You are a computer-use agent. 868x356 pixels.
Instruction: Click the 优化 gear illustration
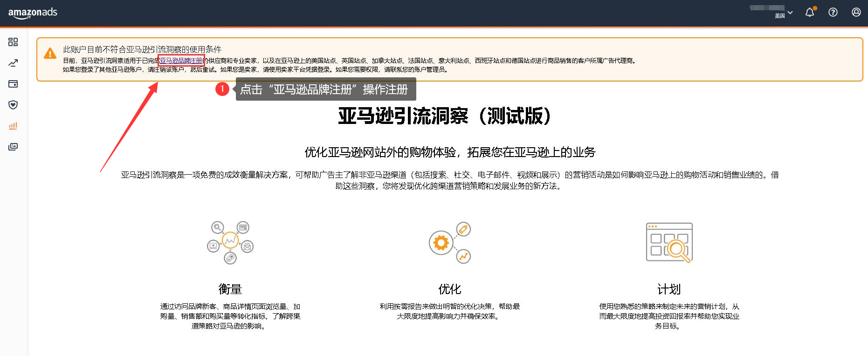(x=450, y=242)
